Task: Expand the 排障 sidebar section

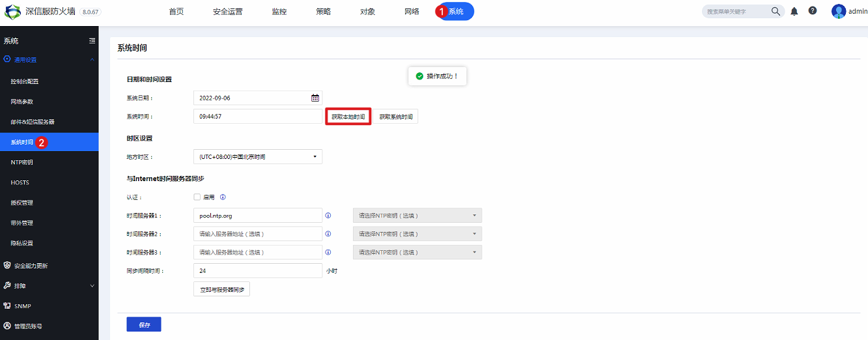Action: (49, 285)
